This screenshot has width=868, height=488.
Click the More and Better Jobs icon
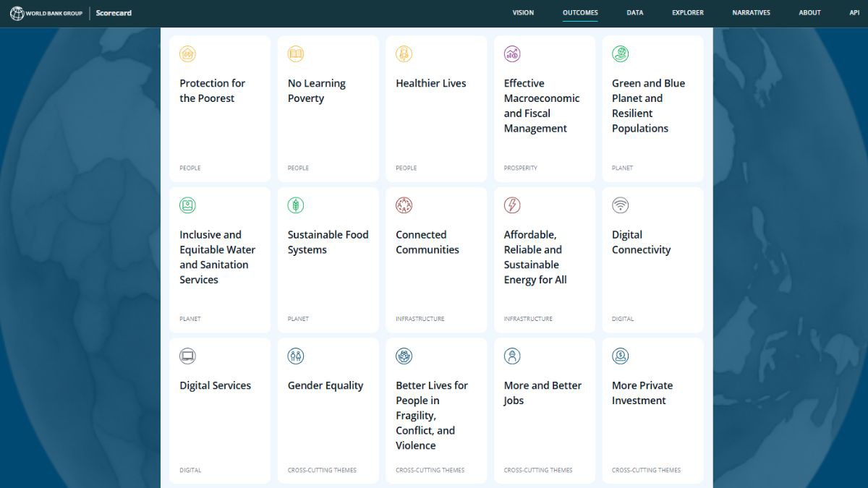512,356
